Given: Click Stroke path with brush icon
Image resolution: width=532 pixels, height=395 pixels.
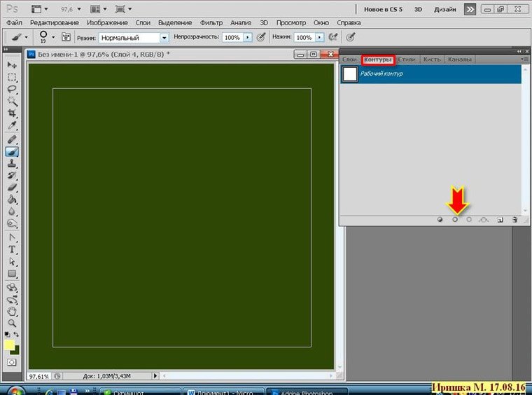Looking at the screenshot, I should click(455, 219).
